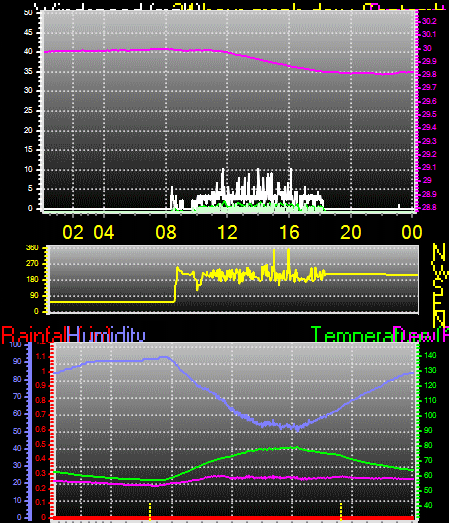Click the 35 value on wind speed axis
Screen dimensions: 449x523
[28, 71]
